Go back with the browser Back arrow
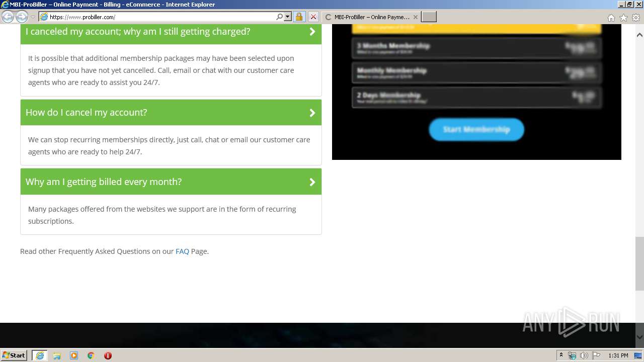 [x=8, y=17]
